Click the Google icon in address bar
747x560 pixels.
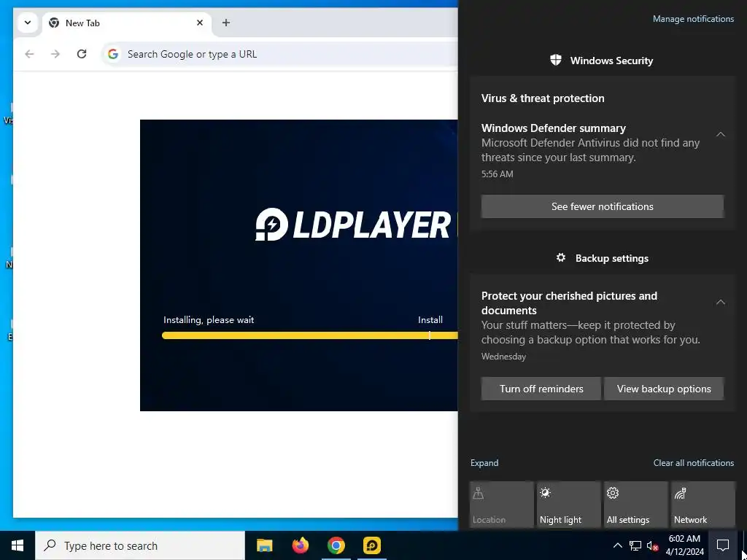113,54
